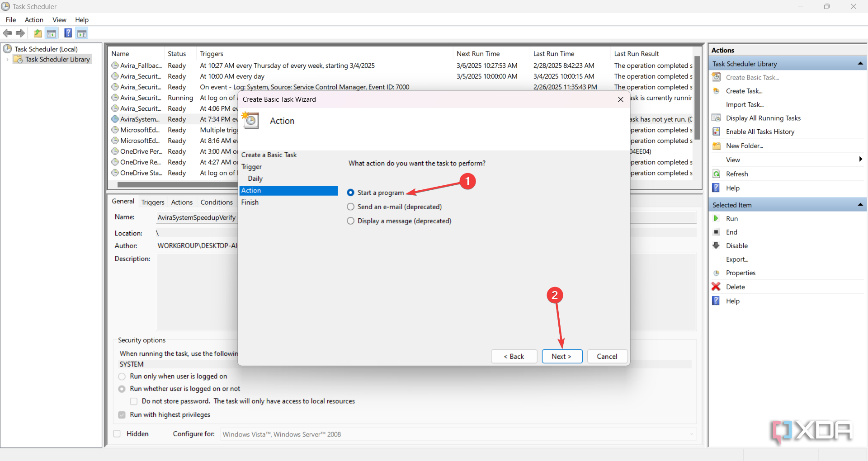Click the show console tree toolbar icon
The image size is (868, 461).
pos(52,33)
